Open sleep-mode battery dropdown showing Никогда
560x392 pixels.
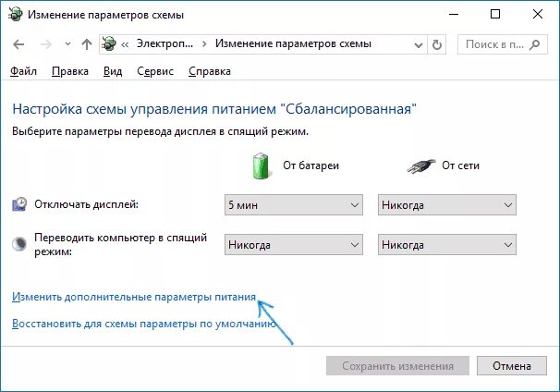coord(294,244)
